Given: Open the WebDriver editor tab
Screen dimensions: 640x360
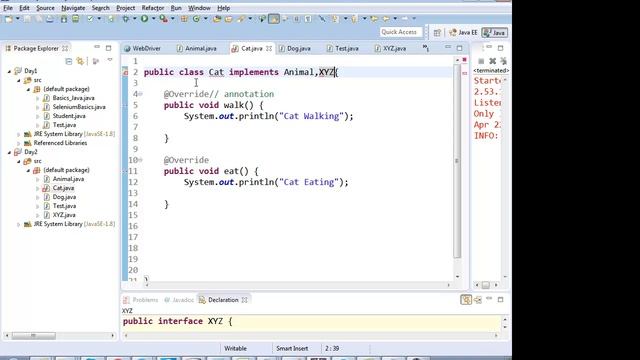Looking at the screenshot, I should click(x=142, y=49).
